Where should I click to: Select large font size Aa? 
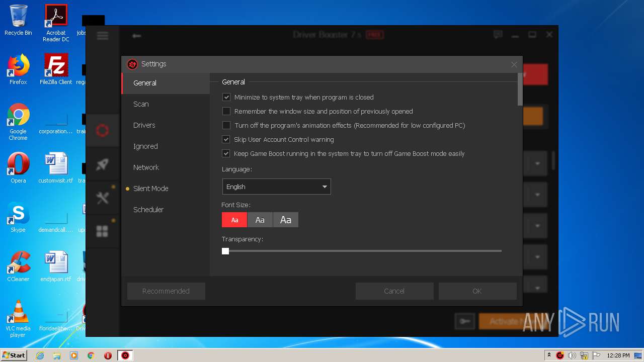click(x=286, y=220)
